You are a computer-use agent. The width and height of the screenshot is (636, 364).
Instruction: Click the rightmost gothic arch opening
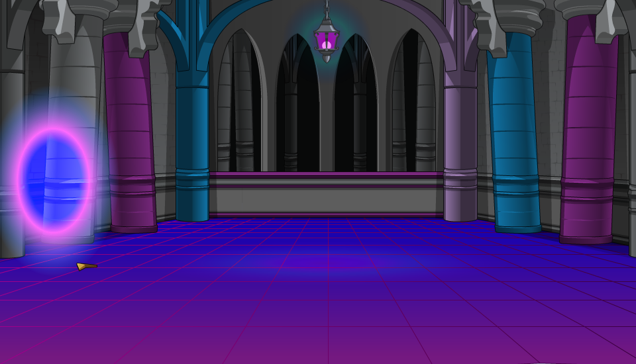[412, 106]
